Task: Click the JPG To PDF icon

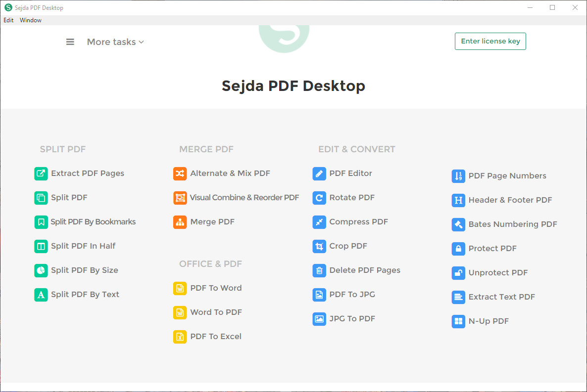Action: [319, 319]
